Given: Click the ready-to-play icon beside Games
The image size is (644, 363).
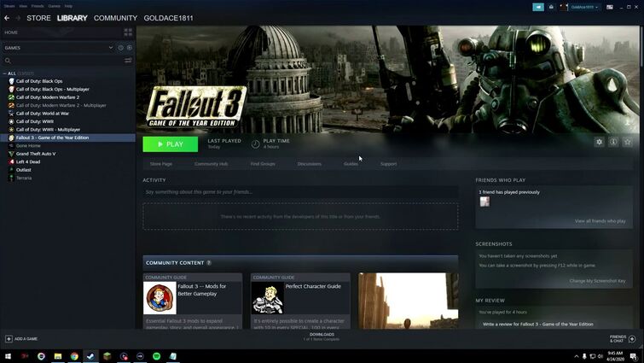Looking at the screenshot, I should (130, 48).
